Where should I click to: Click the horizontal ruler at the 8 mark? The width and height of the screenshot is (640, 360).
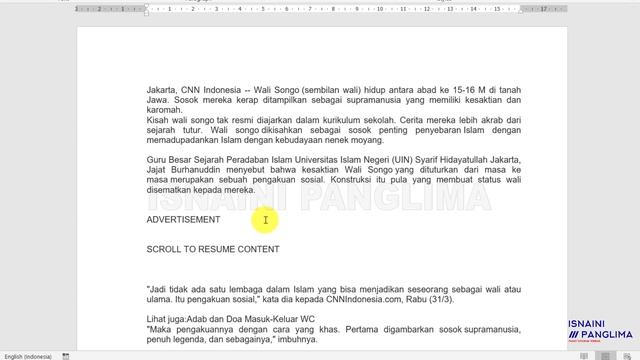pyautogui.click(x=333, y=9)
